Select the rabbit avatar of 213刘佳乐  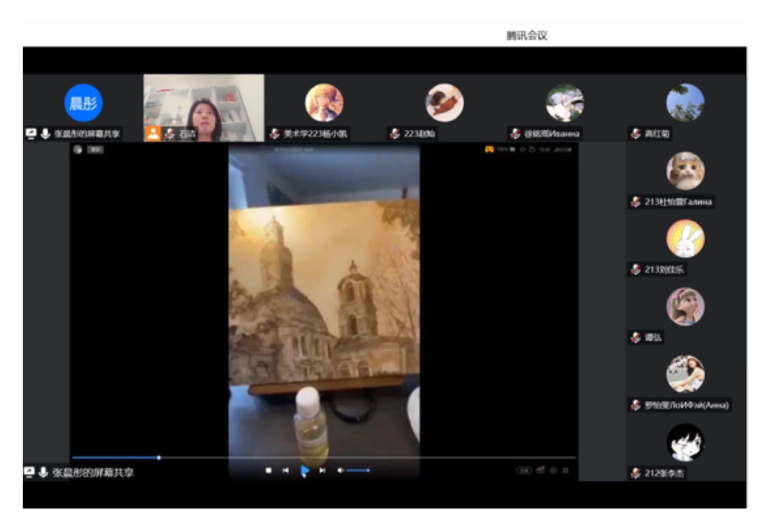pos(686,239)
